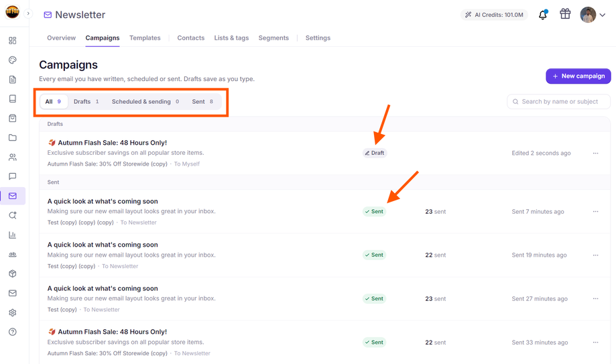This screenshot has width=616, height=364.
Task: Open the bar chart analytics icon
Action: (13, 235)
